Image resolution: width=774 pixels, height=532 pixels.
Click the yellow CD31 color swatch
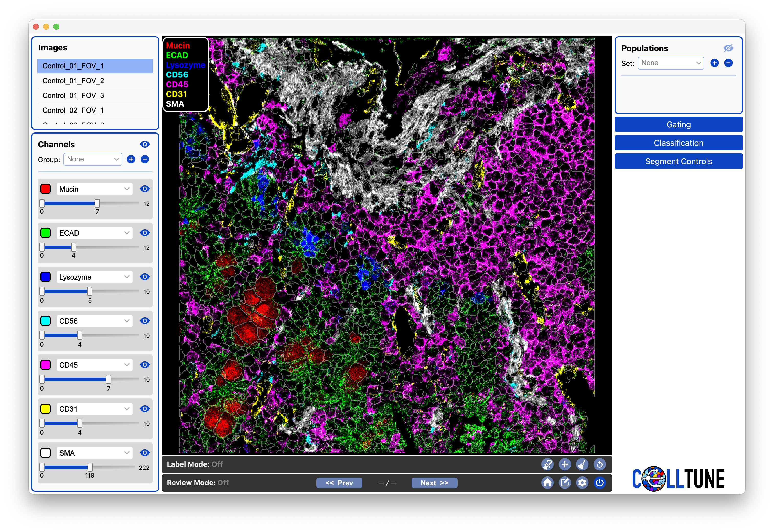click(x=46, y=409)
